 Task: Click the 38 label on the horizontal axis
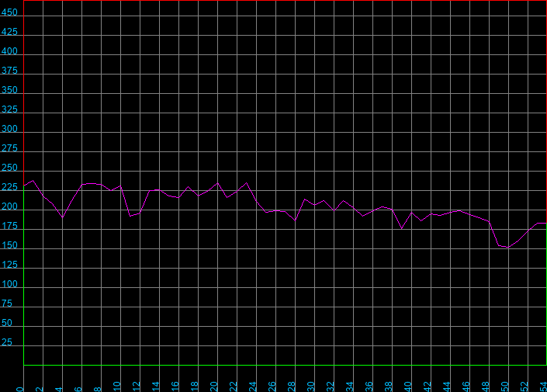(x=389, y=387)
